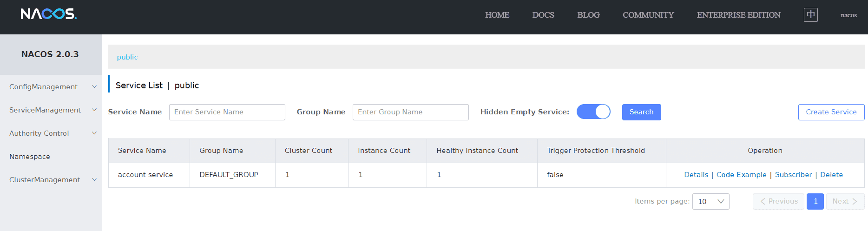The image size is (868, 231).
Task: Click the NACOS 2.0.3 version title
Action: (50, 54)
